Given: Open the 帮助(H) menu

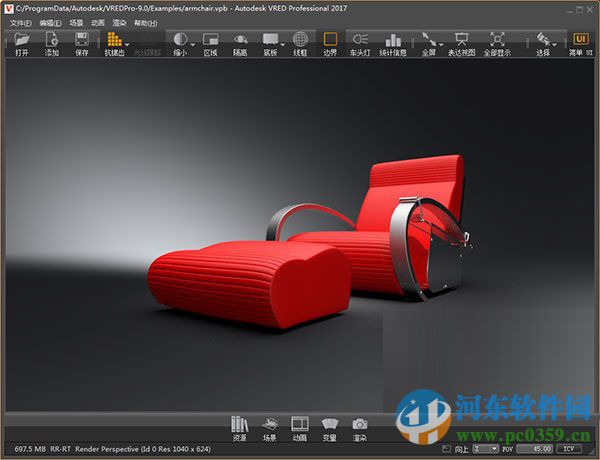Looking at the screenshot, I should [x=146, y=23].
